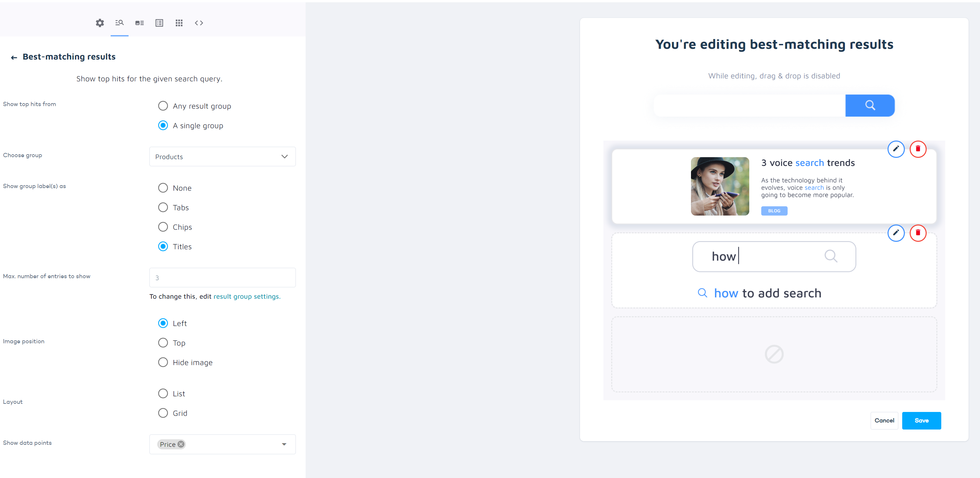Switch to the image-with-text card tab icon

point(140,23)
